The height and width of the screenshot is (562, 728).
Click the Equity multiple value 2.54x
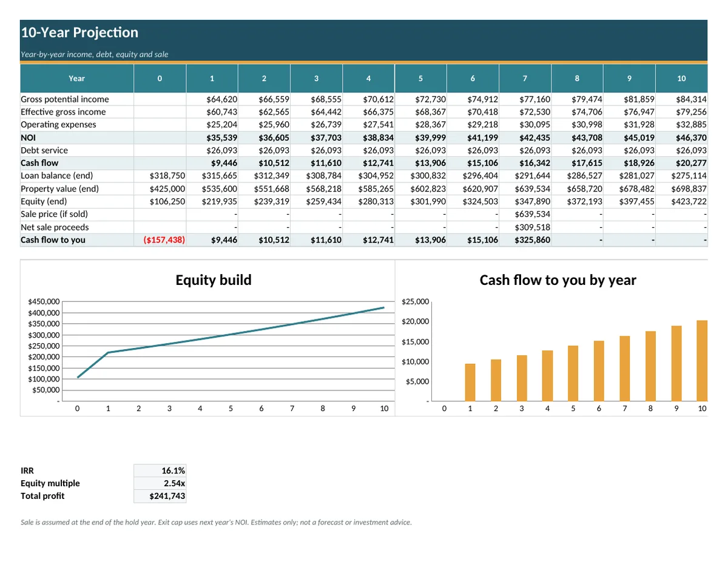coord(160,483)
